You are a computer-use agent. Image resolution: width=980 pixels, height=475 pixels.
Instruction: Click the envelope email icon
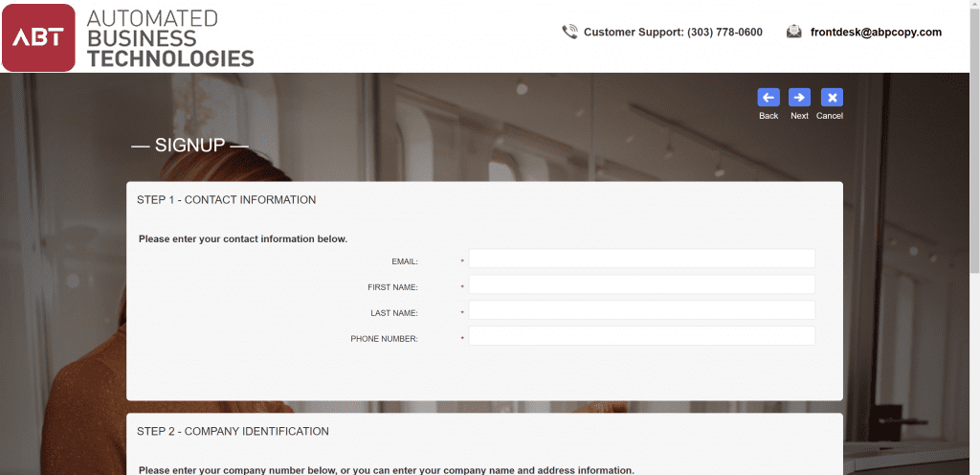(x=793, y=32)
